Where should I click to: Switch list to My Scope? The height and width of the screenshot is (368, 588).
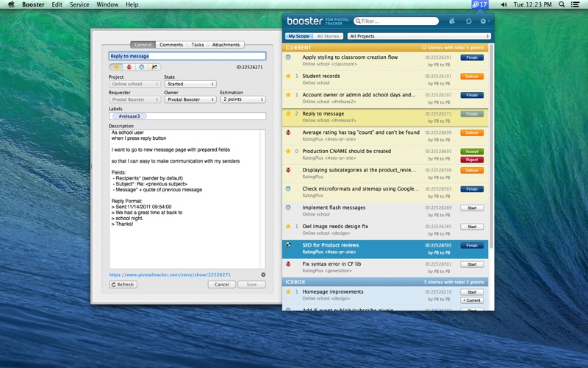coord(298,36)
